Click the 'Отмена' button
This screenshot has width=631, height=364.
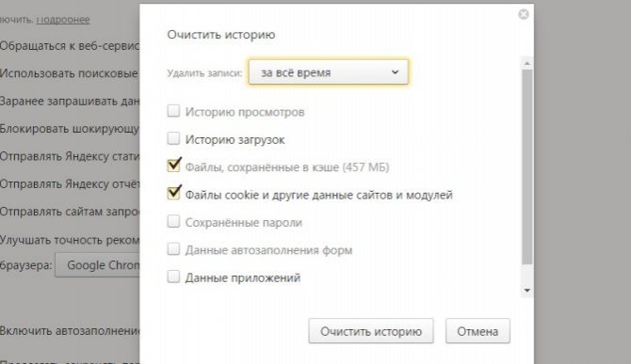pos(477,331)
